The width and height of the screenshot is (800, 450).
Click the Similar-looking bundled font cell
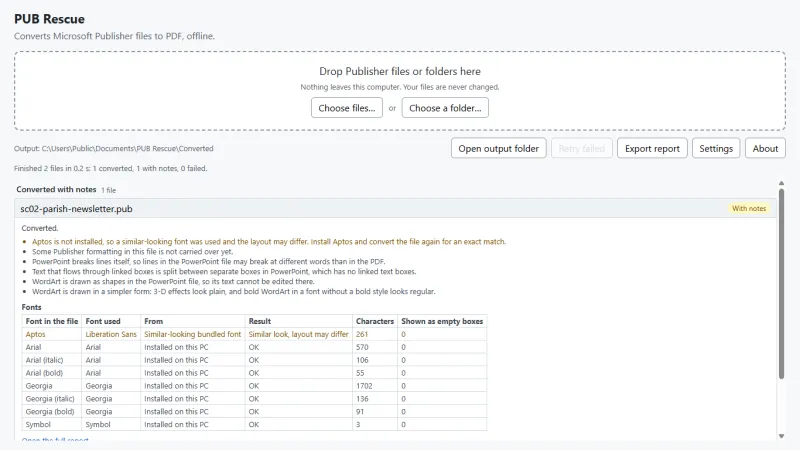coord(192,334)
